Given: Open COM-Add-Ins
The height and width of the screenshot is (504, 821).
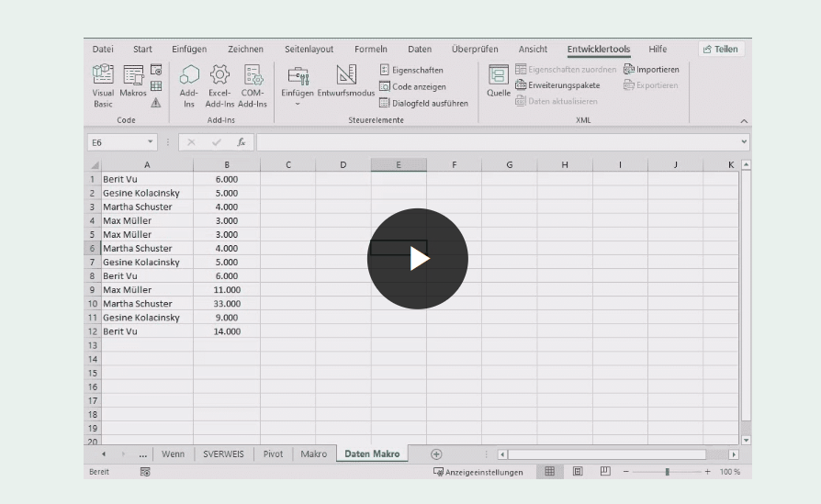Looking at the screenshot, I should [x=253, y=85].
